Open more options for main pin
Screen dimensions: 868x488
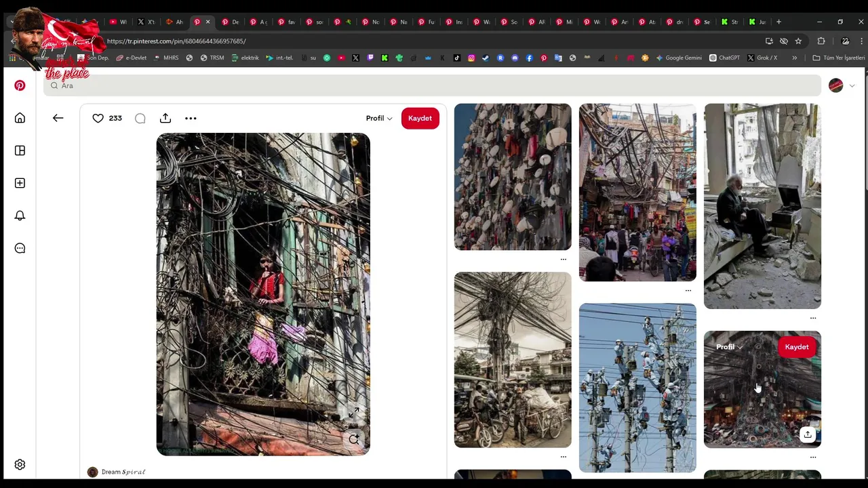coord(191,118)
